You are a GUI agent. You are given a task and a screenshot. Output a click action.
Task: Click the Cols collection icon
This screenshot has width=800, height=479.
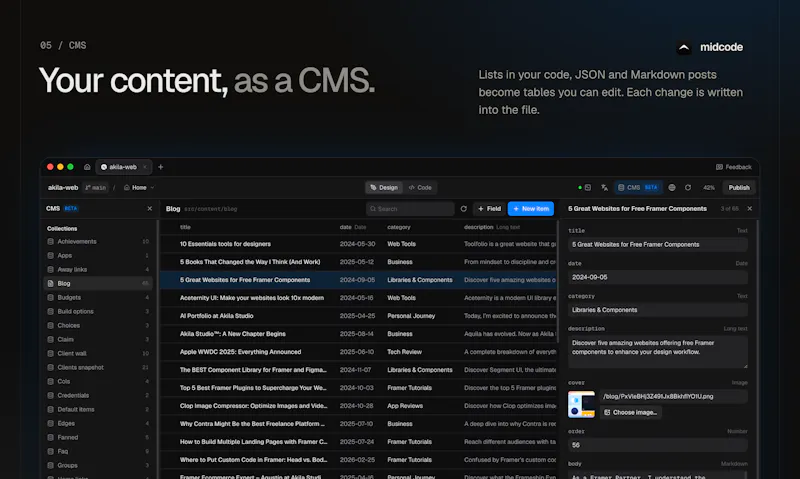point(51,382)
